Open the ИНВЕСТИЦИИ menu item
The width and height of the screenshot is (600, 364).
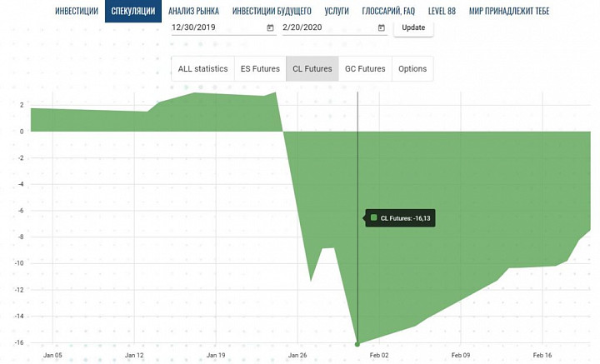click(x=77, y=11)
